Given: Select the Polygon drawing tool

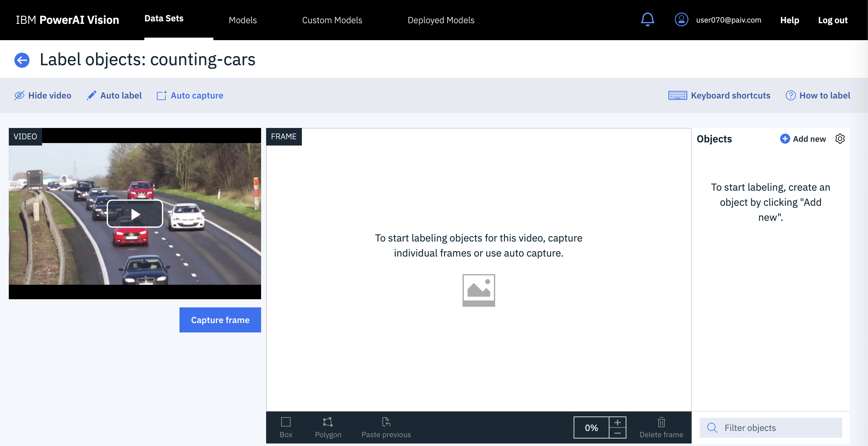Looking at the screenshot, I should [328, 427].
